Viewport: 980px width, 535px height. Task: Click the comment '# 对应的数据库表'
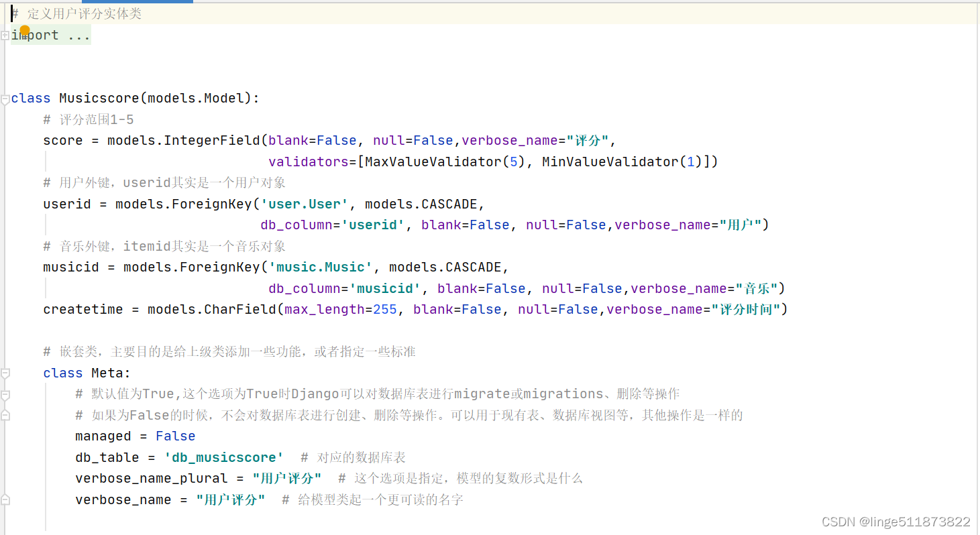coord(353,458)
